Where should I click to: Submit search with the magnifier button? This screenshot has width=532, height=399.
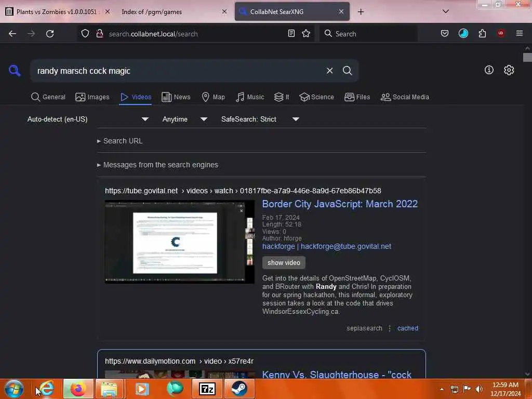pyautogui.click(x=347, y=71)
